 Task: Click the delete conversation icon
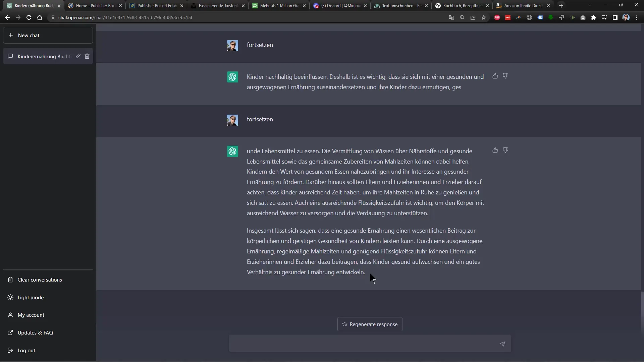point(87,56)
